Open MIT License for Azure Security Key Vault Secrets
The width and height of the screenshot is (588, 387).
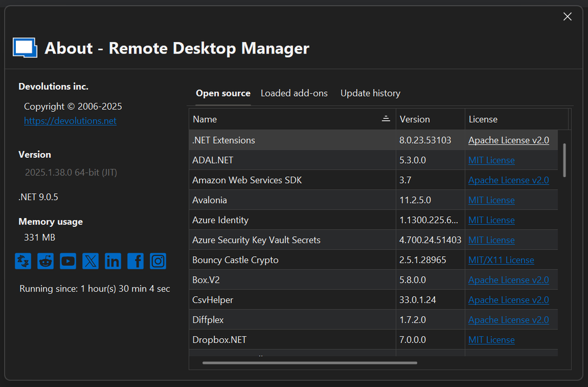pyautogui.click(x=491, y=240)
